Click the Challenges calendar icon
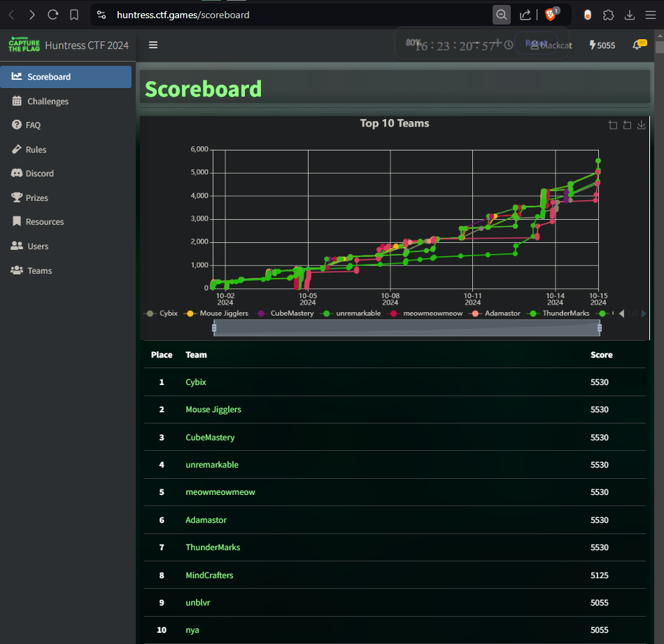 pos(17,101)
